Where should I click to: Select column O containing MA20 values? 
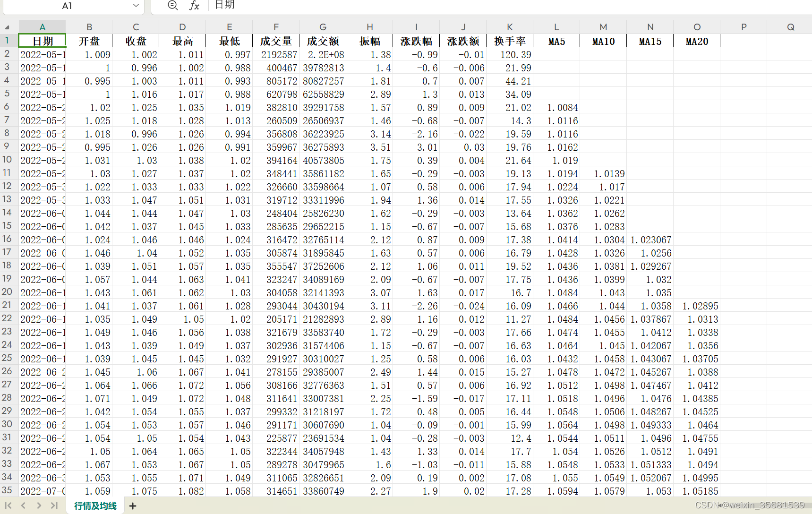click(697, 26)
